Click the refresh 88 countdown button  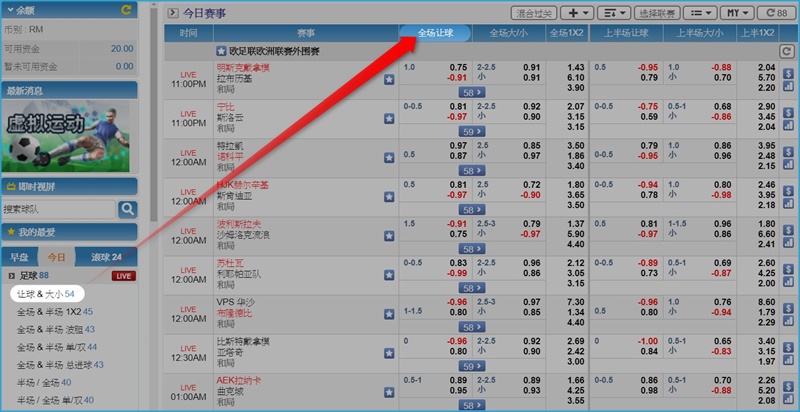776,13
